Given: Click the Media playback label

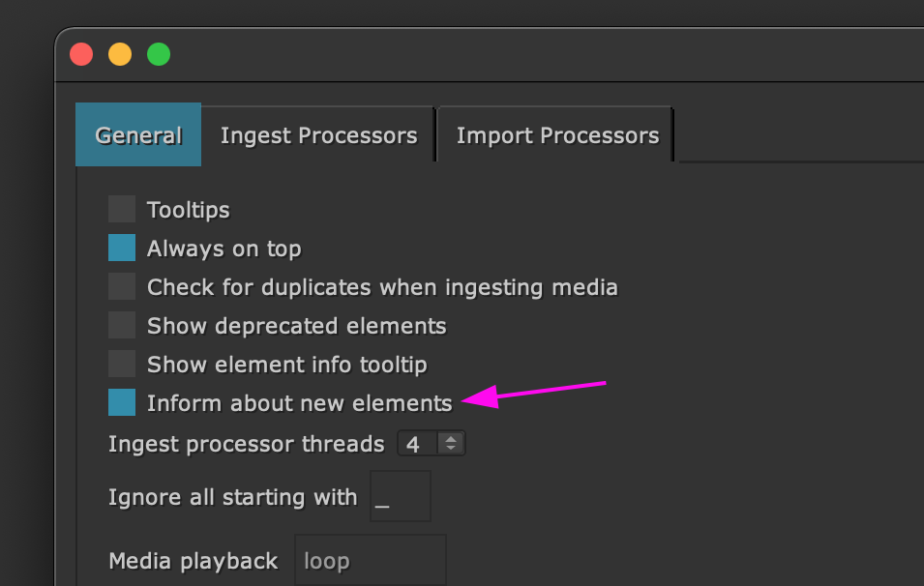Looking at the screenshot, I should tap(194, 561).
